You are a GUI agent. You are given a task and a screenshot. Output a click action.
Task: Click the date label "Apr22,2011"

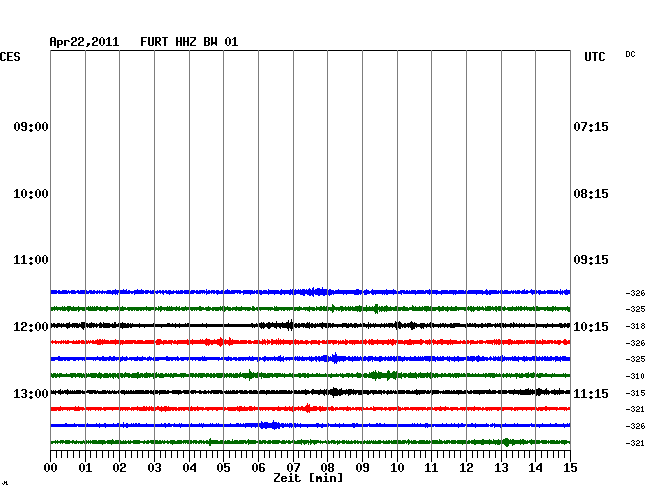pyautogui.click(x=84, y=42)
